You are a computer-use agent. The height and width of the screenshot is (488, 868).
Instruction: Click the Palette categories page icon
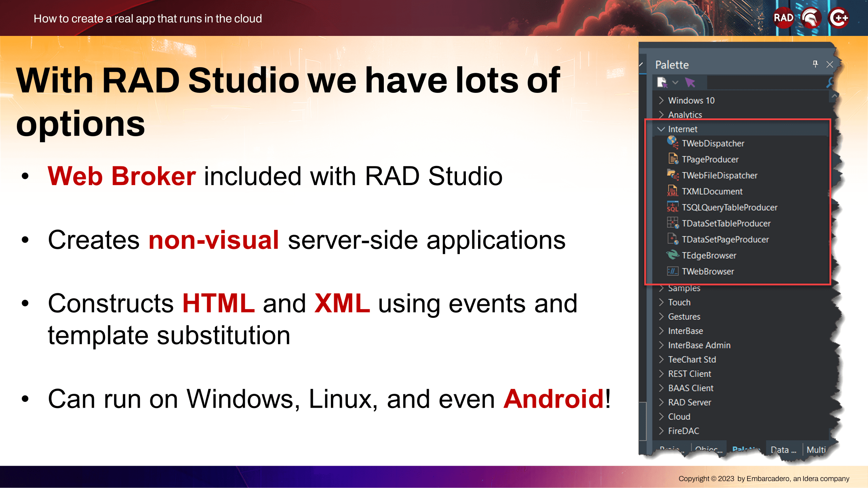662,82
